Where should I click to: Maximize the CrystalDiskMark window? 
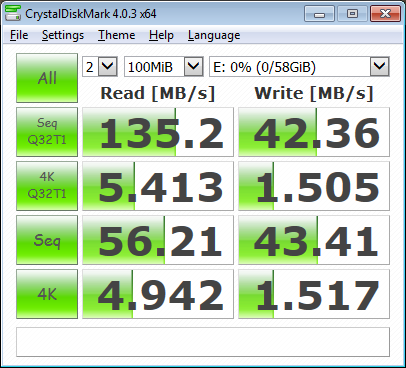[352, 14]
